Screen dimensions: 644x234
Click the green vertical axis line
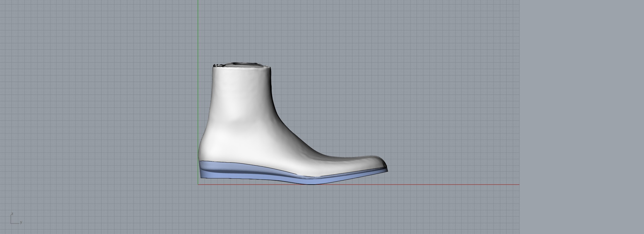tap(198, 44)
